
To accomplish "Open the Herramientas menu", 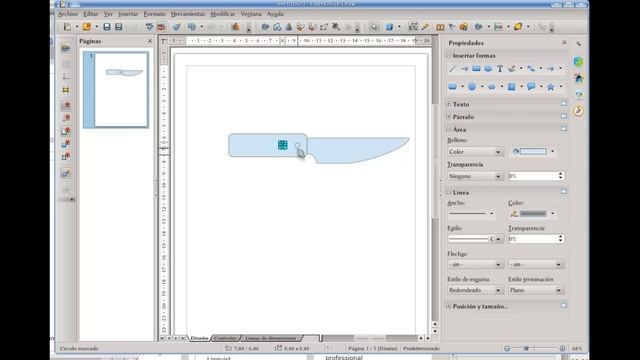I will (188, 14).
